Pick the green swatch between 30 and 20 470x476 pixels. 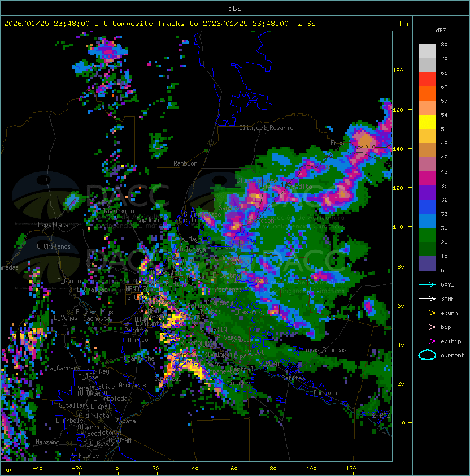pyautogui.click(x=427, y=235)
